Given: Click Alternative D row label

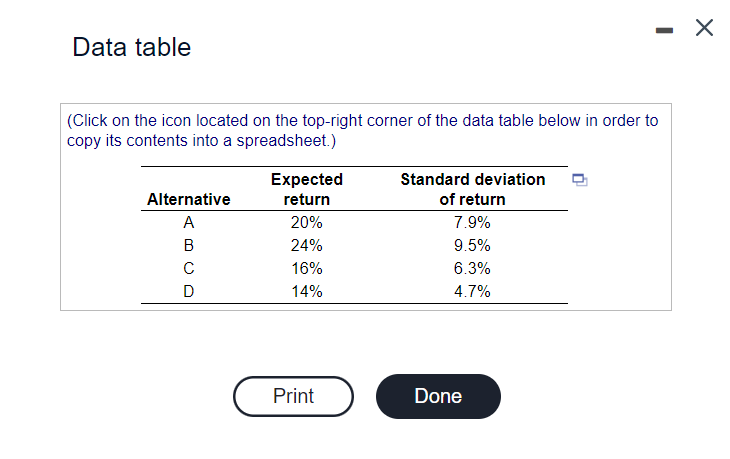Looking at the screenshot, I should click(x=189, y=291).
